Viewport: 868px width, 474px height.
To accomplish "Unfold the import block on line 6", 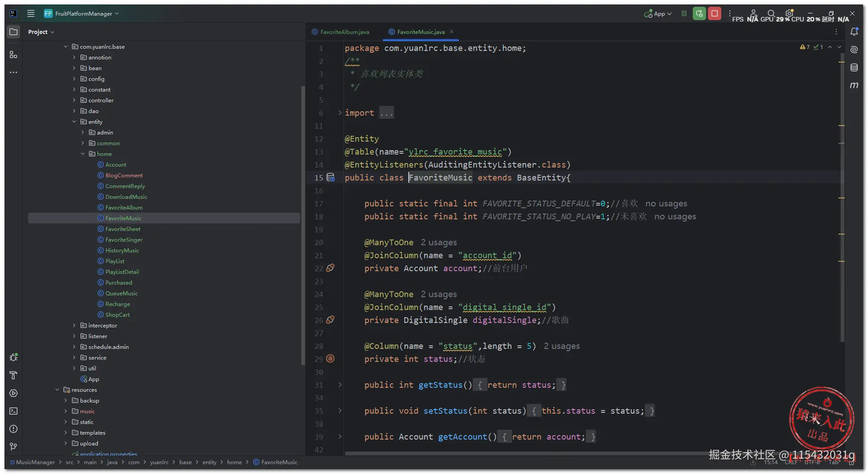I will point(340,113).
